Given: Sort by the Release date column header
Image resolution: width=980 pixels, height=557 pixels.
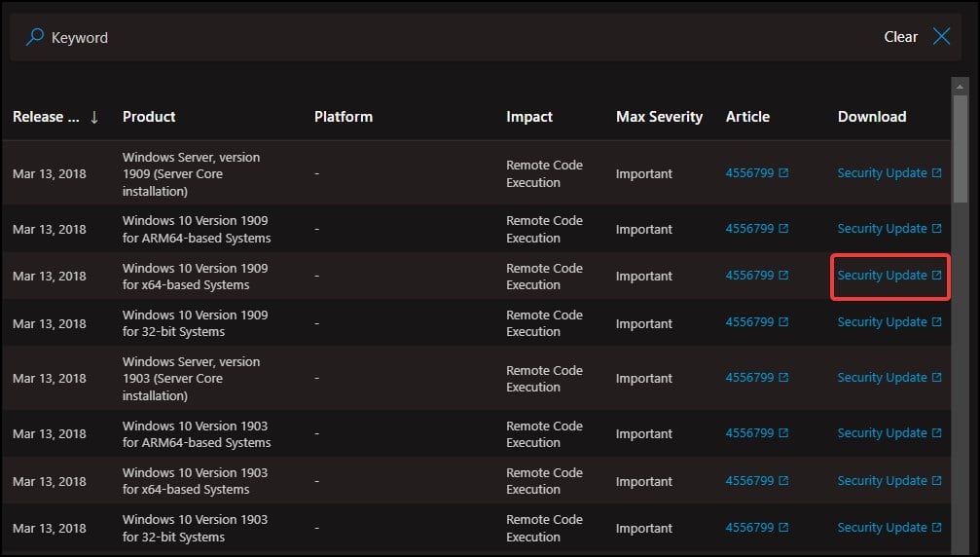Looking at the screenshot, I should coord(47,117).
